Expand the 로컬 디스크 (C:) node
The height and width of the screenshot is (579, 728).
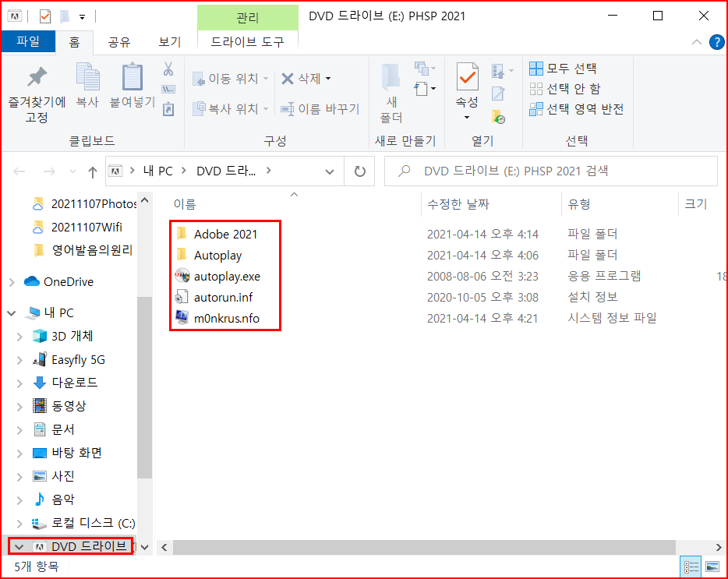coord(19,524)
